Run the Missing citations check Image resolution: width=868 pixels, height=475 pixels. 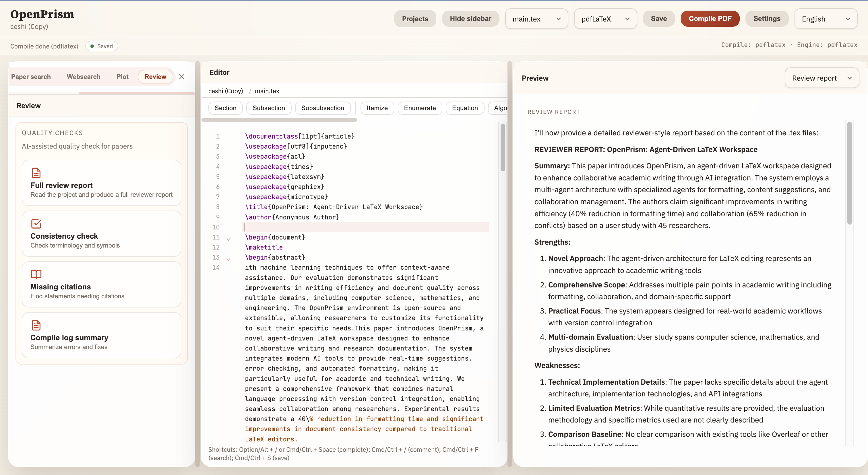coord(101,285)
